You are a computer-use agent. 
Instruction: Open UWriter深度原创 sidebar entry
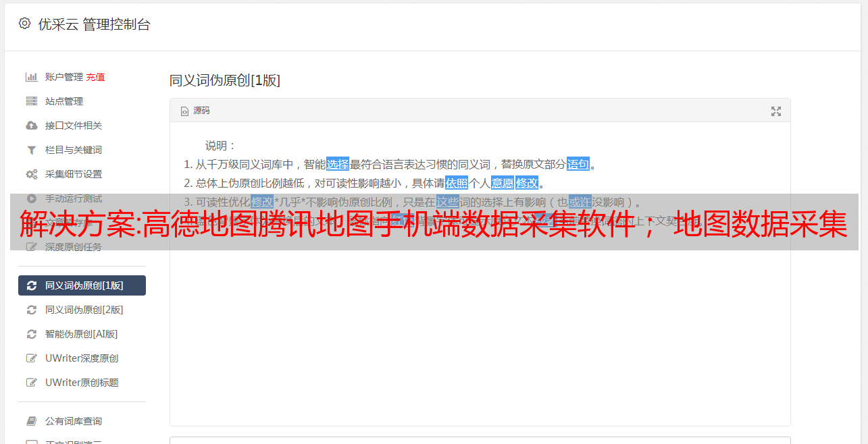(x=82, y=358)
